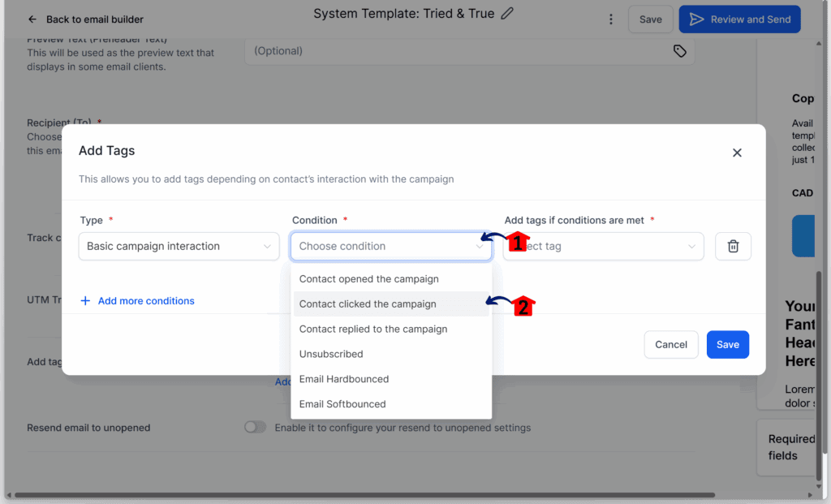
Task: Toggle Resend email to unopened switch
Action: (255, 428)
